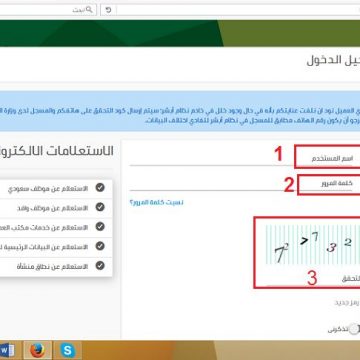This screenshot has width=360, height=360.
Task: Select الاستعلام عن البيانات الرئيسية list item
Action: click(56, 246)
